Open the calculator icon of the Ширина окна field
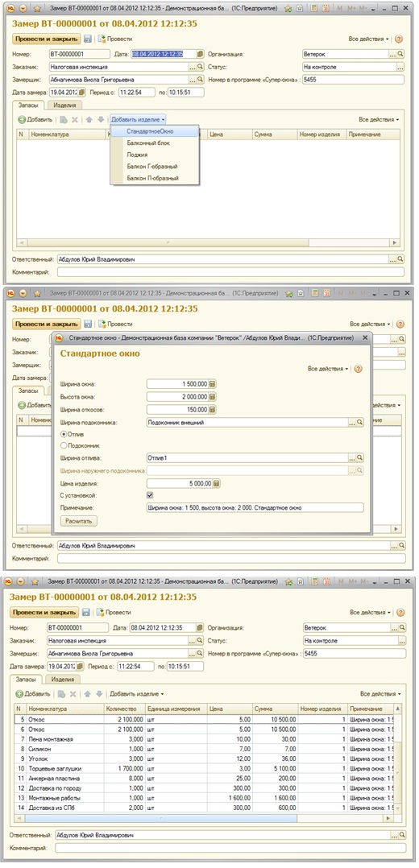The image size is (419, 868). (x=213, y=384)
